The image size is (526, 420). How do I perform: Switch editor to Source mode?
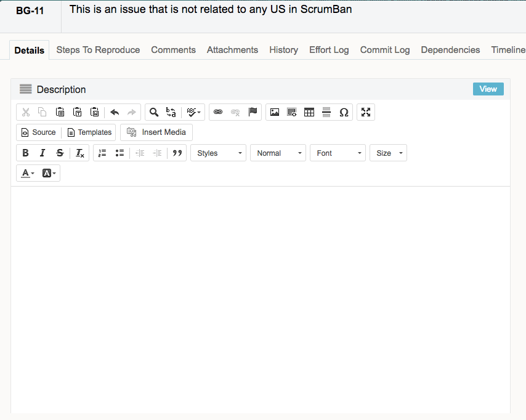(39, 132)
